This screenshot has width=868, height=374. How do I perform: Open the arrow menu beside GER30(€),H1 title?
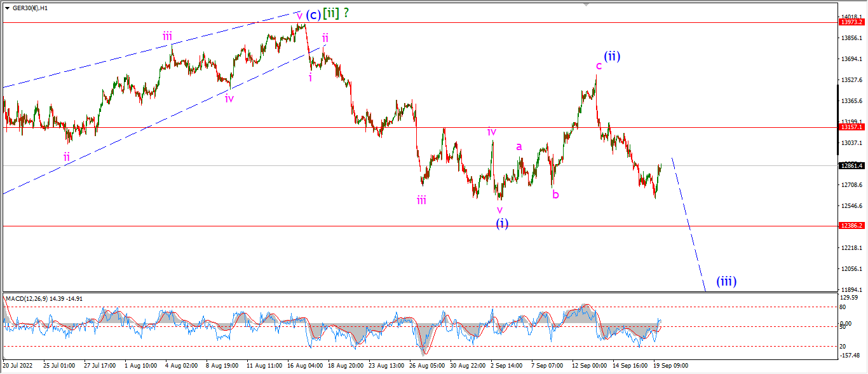tap(7, 8)
